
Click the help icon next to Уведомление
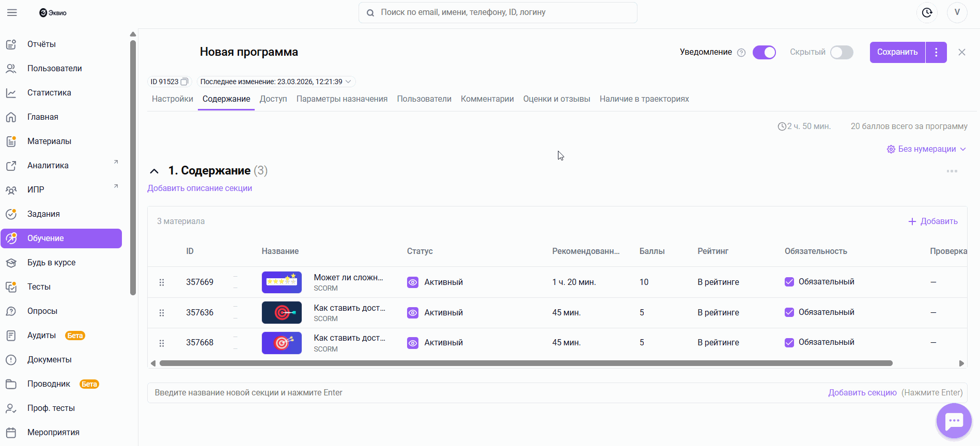click(741, 53)
